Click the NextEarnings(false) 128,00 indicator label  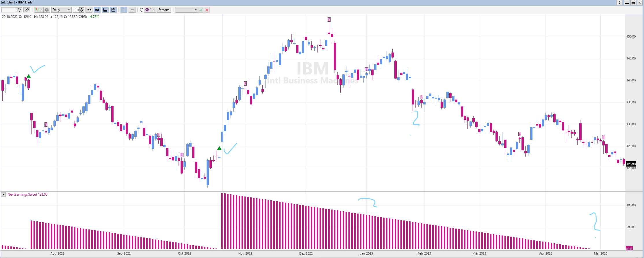pos(27,195)
